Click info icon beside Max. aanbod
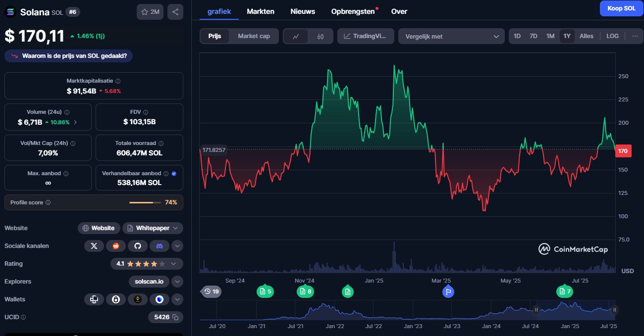The height and width of the screenshot is (336, 644). point(66,174)
